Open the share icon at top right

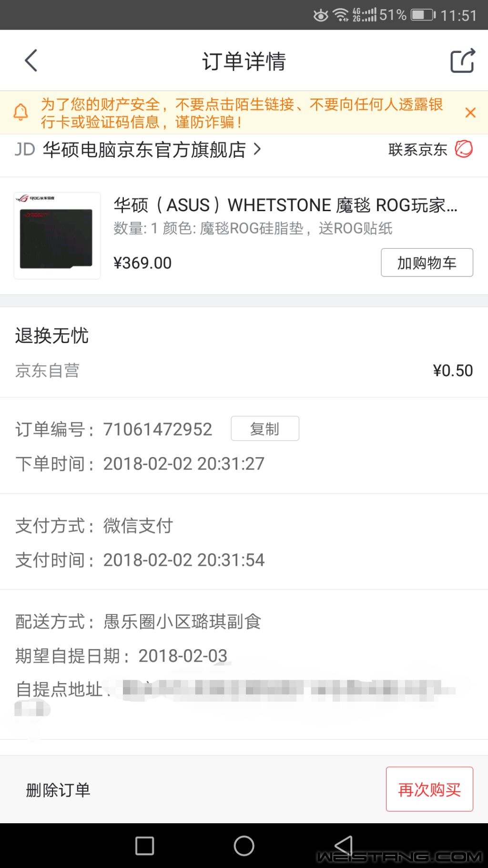click(x=463, y=61)
